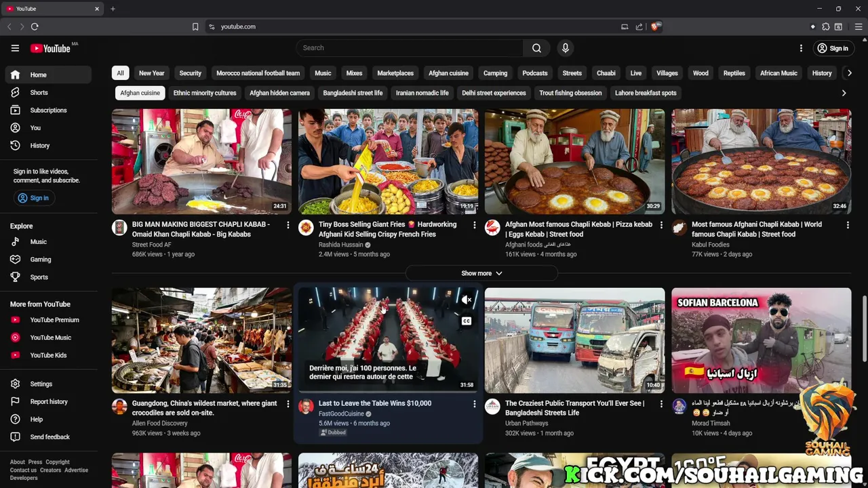Viewport: 868px width, 488px height.
Task: Open Tiny Boss Giant Fries thumbnail
Action: [388, 161]
